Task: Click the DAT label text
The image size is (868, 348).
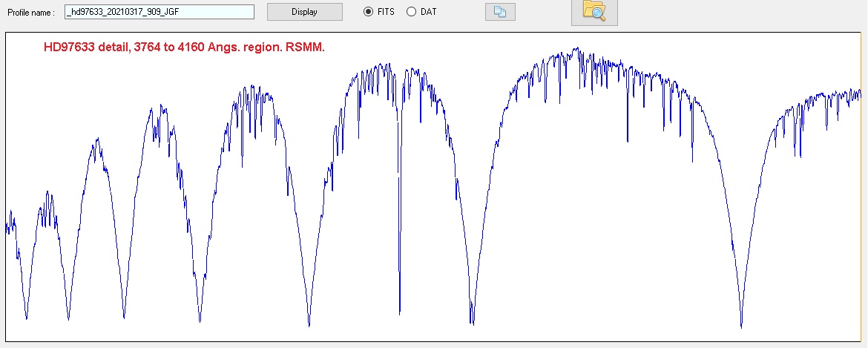Action: pyautogui.click(x=428, y=12)
